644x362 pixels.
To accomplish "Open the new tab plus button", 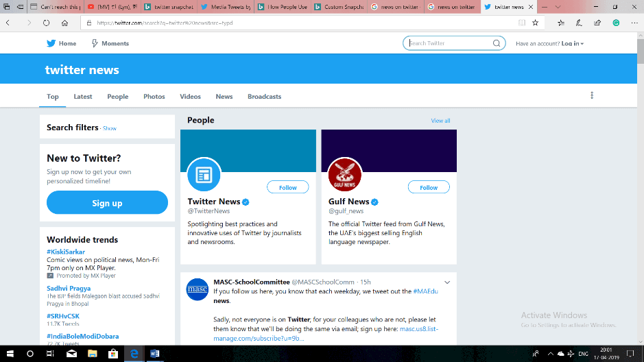I will point(545,7).
